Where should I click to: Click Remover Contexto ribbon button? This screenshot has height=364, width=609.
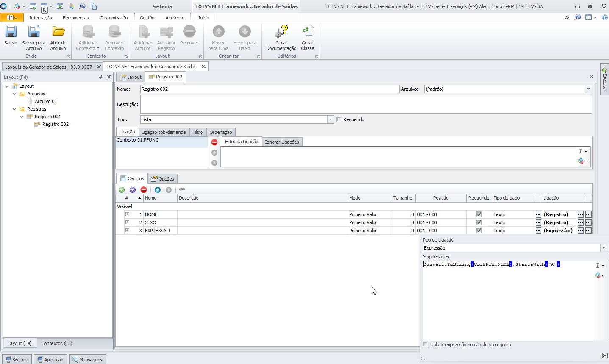pos(114,38)
